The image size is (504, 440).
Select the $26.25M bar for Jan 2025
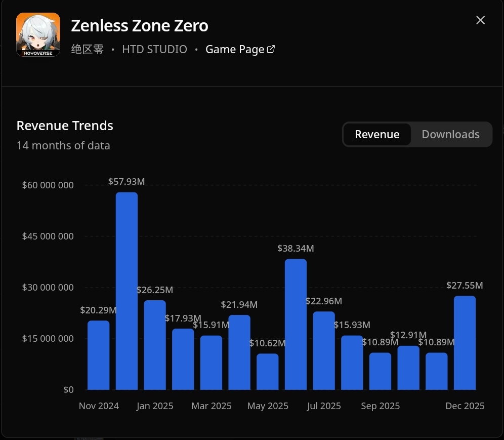155,345
